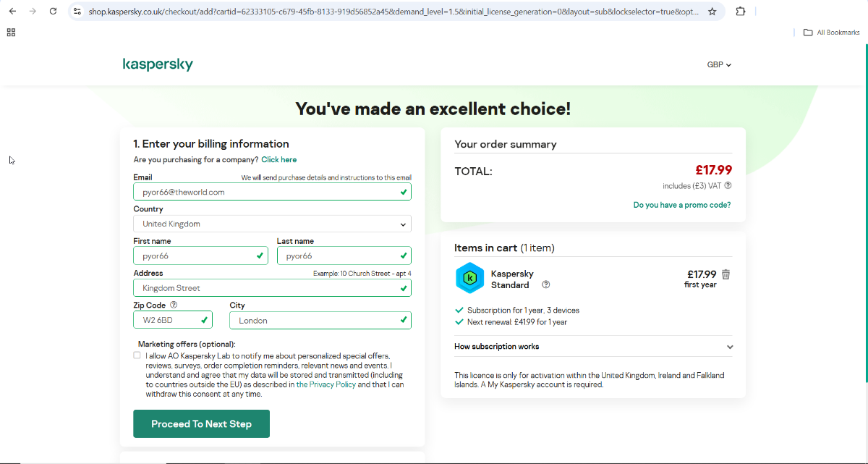Click the company purchase 'Click here' link
The width and height of the screenshot is (868, 464).
click(x=278, y=159)
